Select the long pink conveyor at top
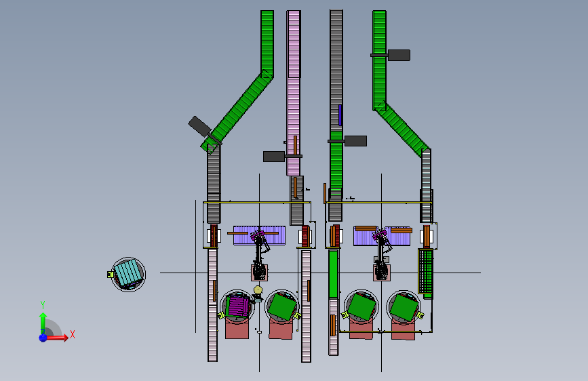Viewport: 588px width, 381px height. [294, 93]
